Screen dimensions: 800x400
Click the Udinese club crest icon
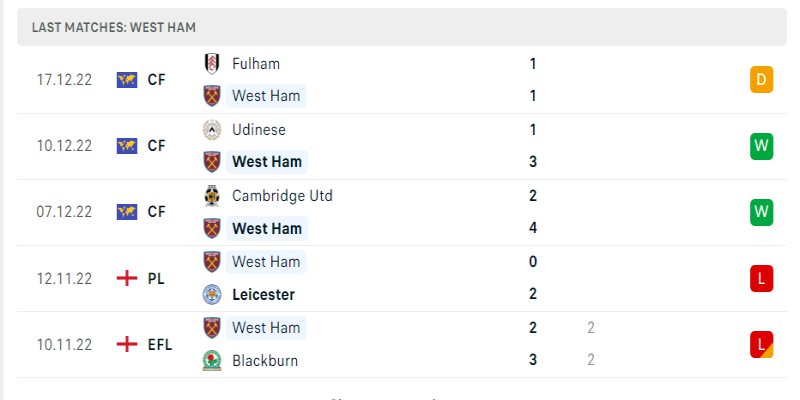[x=212, y=129]
